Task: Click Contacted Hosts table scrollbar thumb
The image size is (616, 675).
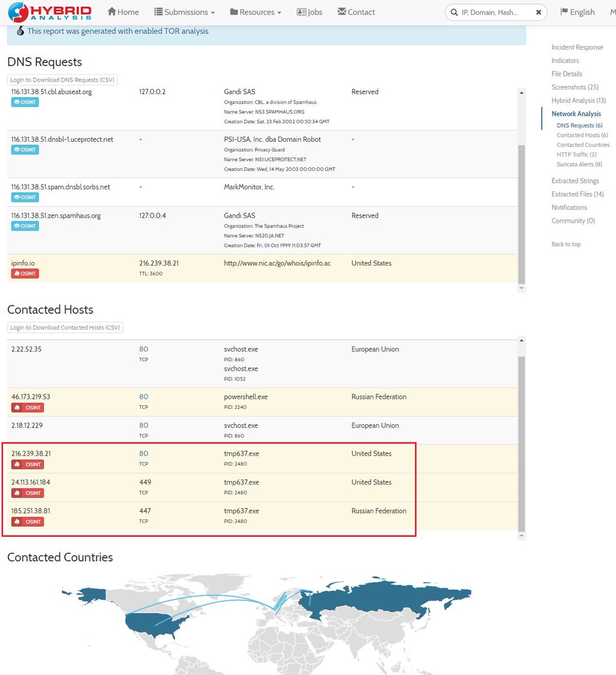Action: (x=521, y=444)
